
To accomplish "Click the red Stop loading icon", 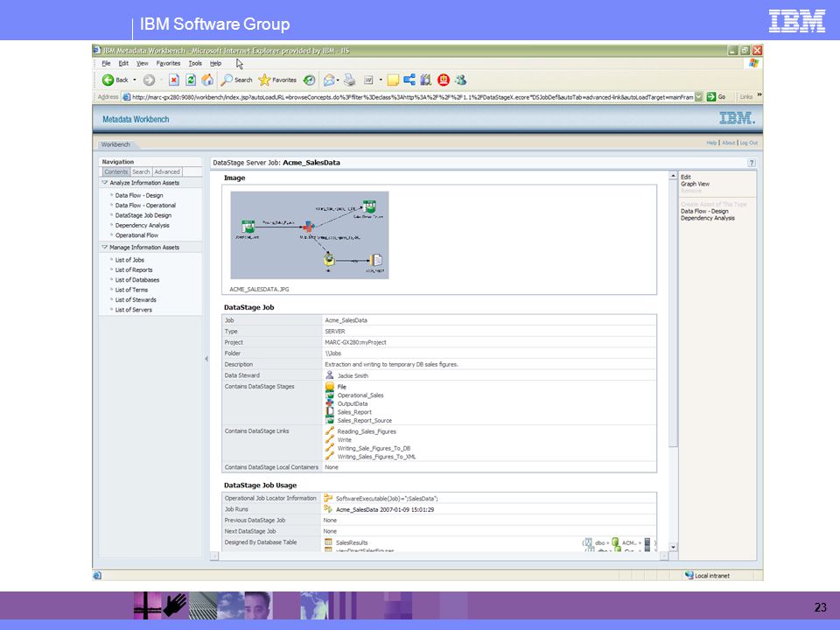I will [x=173, y=80].
